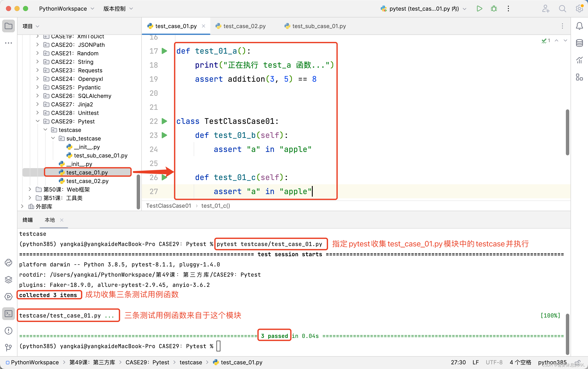Run test_01_b from the line 23 gutter

click(x=165, y=135)
